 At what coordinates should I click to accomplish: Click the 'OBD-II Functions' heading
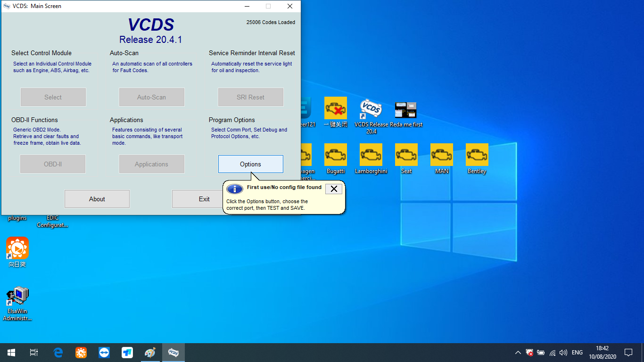pos(34,120)
